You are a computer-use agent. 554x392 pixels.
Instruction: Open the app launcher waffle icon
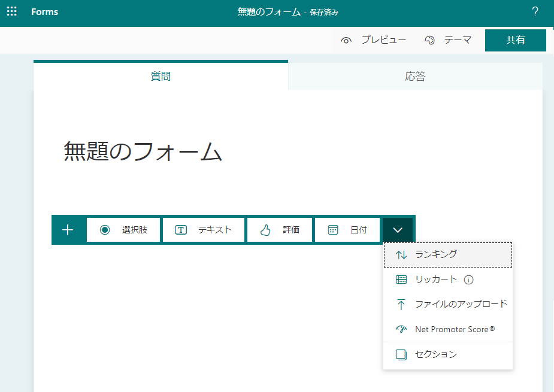point(11,11)
